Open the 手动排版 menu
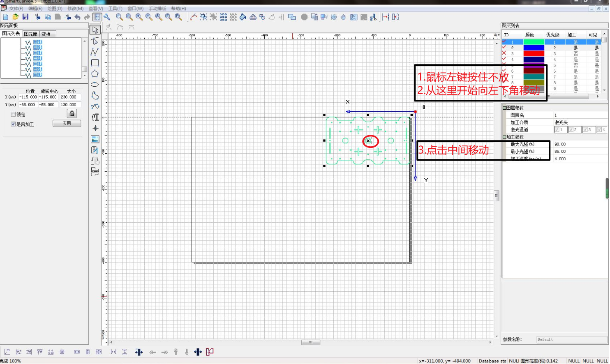The width and height of the screenshot is (610, 364). (x=157, y=9)
